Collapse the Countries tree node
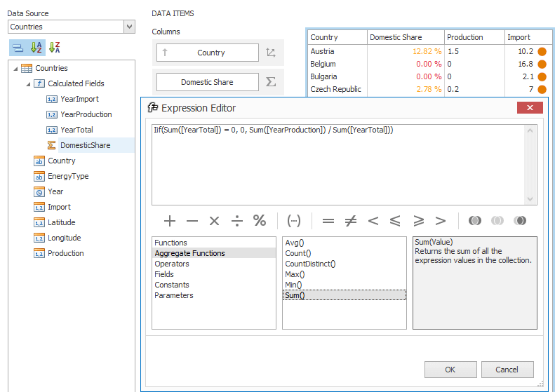 coord(15,68)
